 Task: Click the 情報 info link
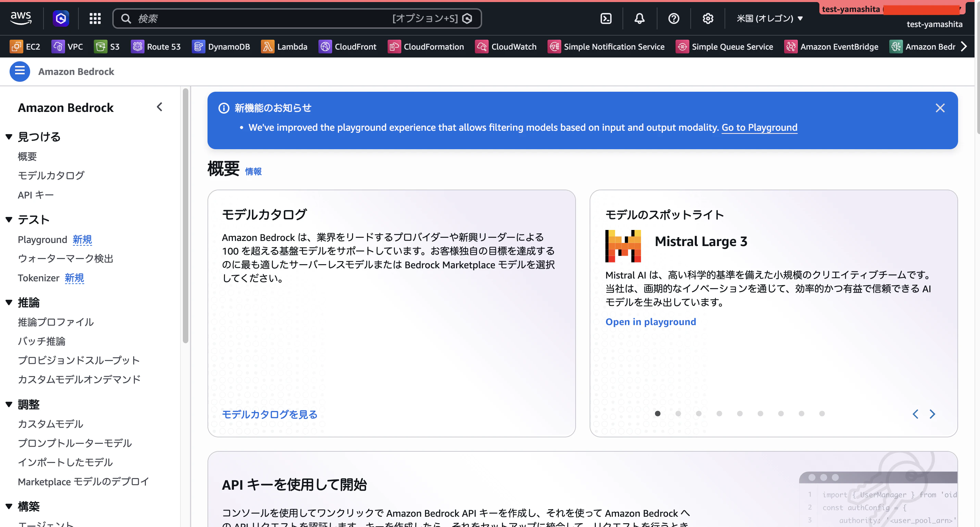(x=253, y=171)
